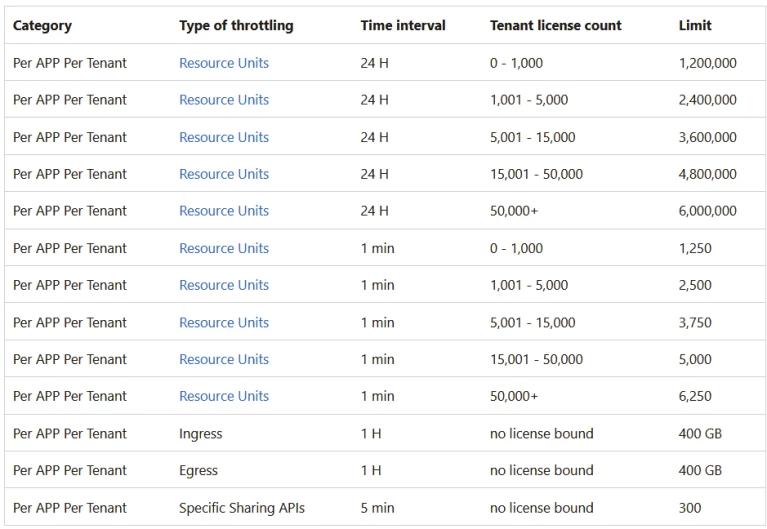The image size is (767, 529).
Task: Click the Category column header
Action: tap(42, 26)
